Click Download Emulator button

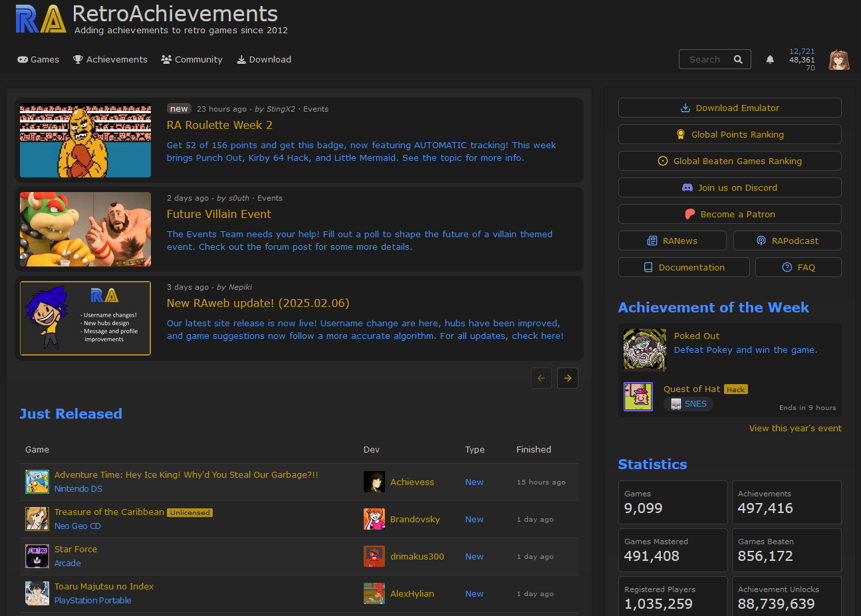(x=729, y=108)
